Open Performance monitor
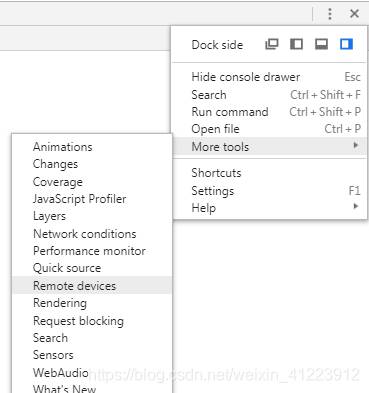The width and height of the screenshot is (369, 393). (x=92, y=251)
